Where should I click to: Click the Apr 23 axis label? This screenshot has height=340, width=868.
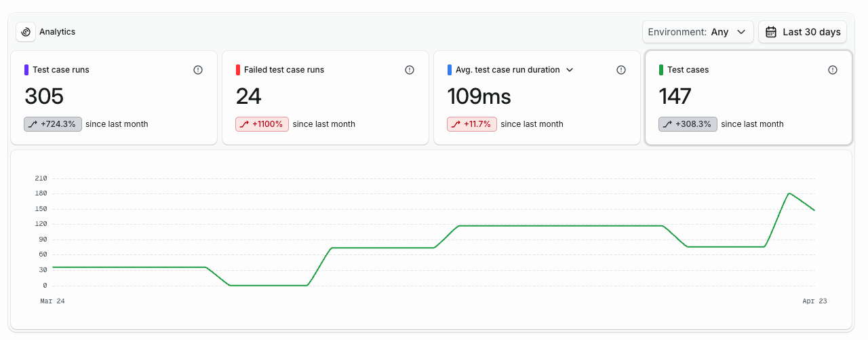click(x=814, y=301)
